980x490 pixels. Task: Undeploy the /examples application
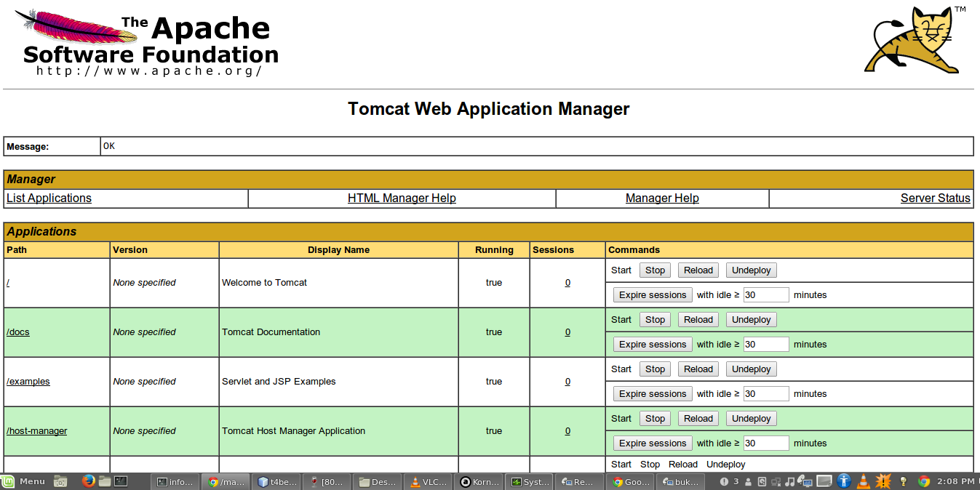pos(751,369)
